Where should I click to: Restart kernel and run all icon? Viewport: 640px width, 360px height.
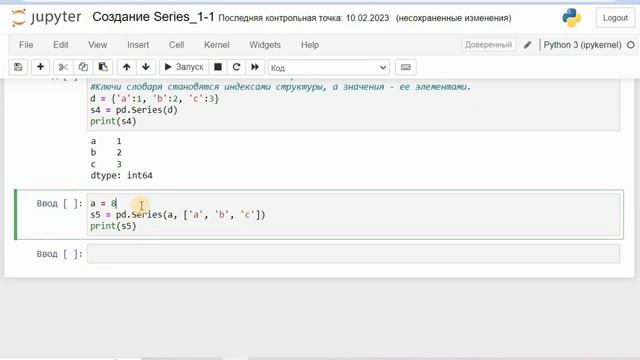point(255,67)
